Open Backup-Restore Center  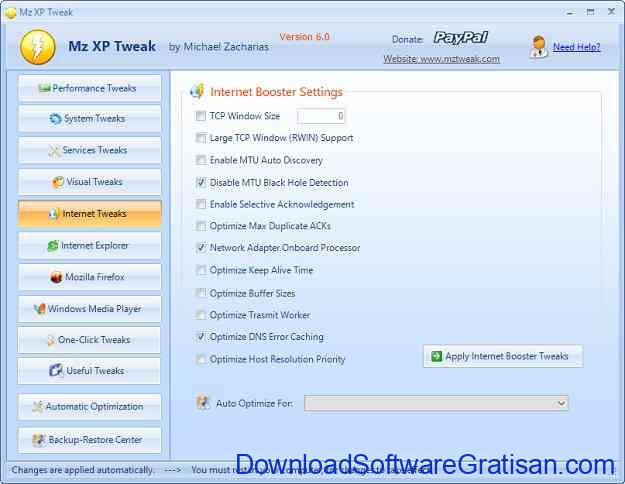90,440
